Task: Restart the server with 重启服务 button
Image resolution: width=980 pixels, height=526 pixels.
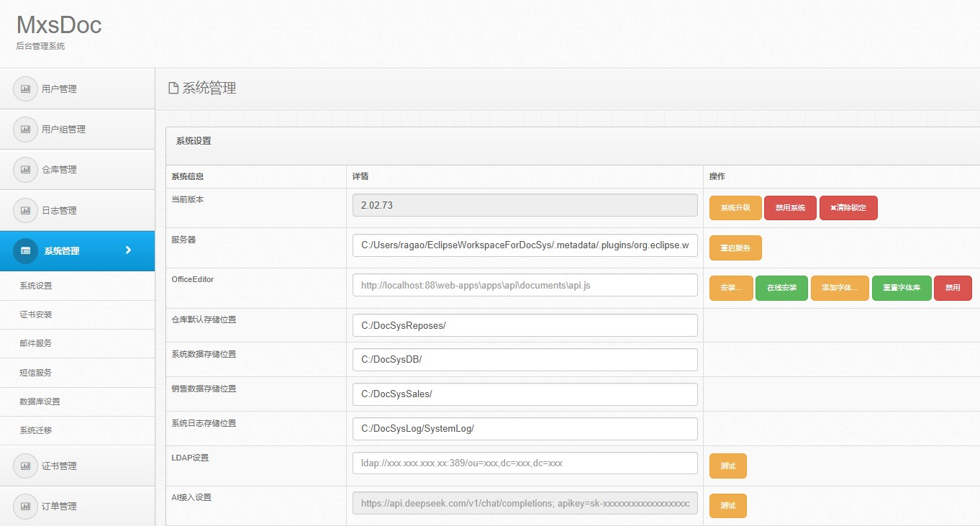Action: (x=735, y=248)
